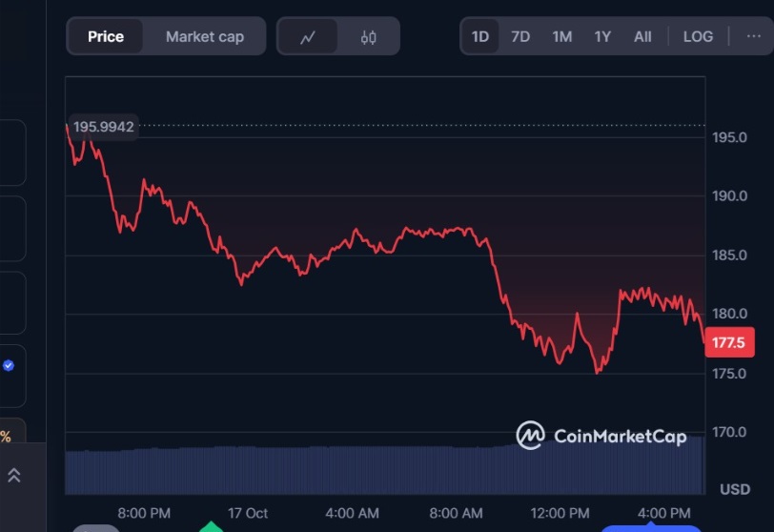The width and height of the screenshot is (774, 532).
Task: Click the 17 Oct date marker
Action: point(248,513)
